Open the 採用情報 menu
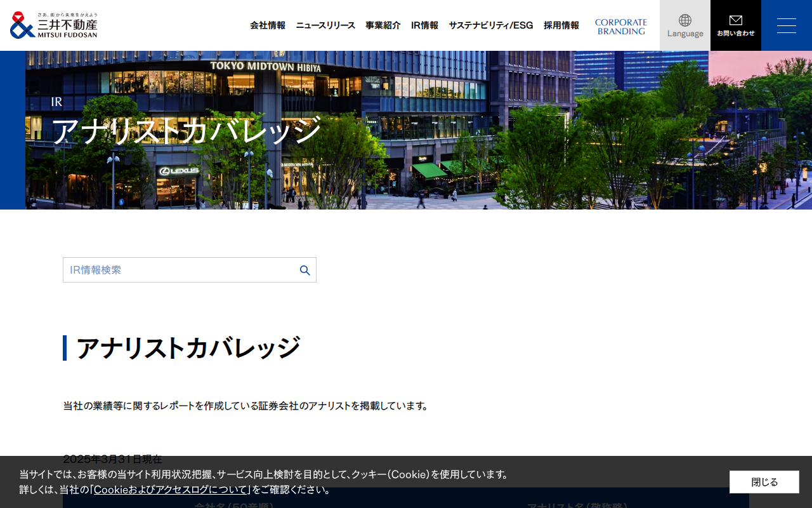Viewport: 812px width, 508px height. pyautogui.click(x=561, y=25)
